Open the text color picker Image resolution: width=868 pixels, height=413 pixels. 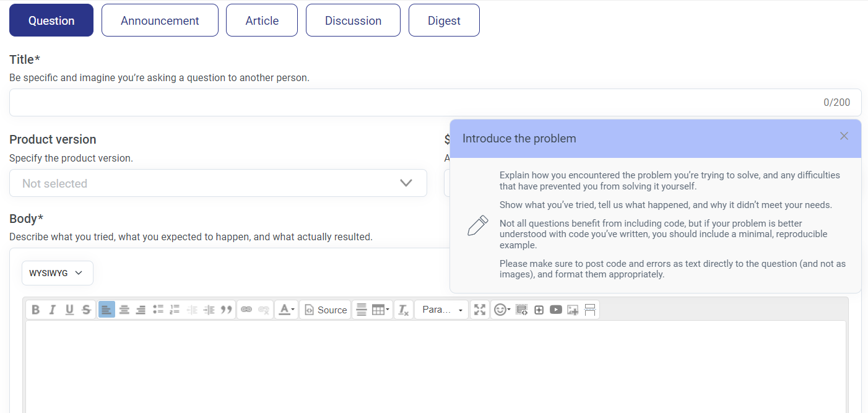pos(286,310)
